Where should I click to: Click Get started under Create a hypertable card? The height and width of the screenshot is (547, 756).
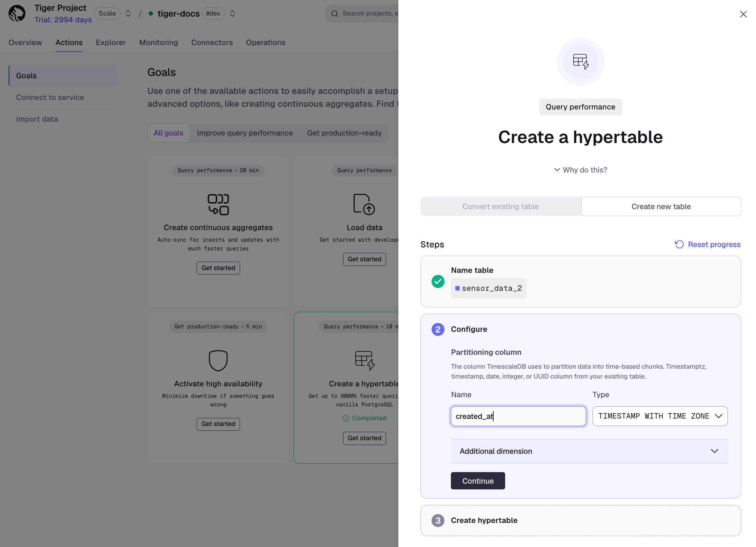coord(364,438)
